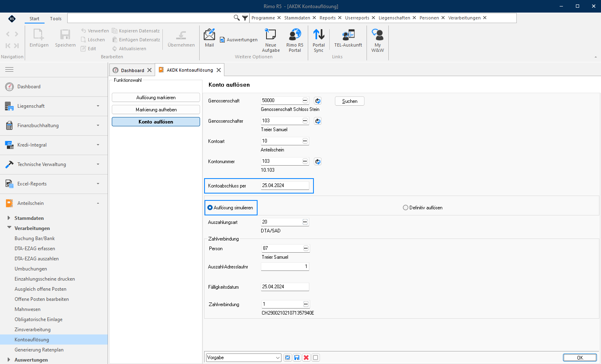Screen dimensions: 601x364
Task: Click the refresh icon beside Genossenschaft field
Action: pos(318,101)
